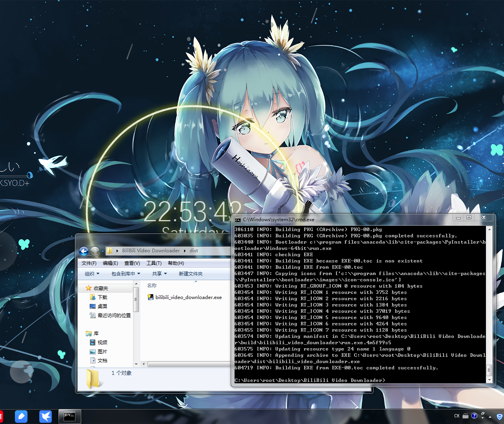This screenshot has width=504, height=424.
Task: Open the 组织 dropdown in Explorer toolbar
Action: [92, 274]
